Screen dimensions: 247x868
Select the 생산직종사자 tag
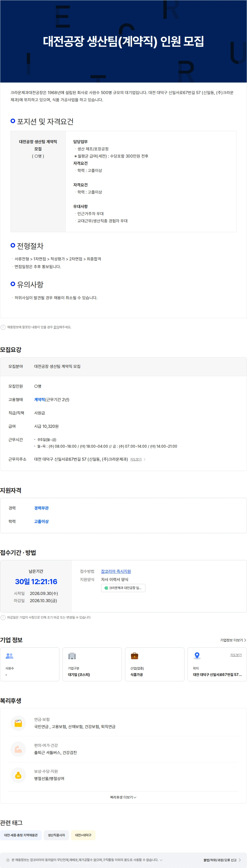coord(56,835)
